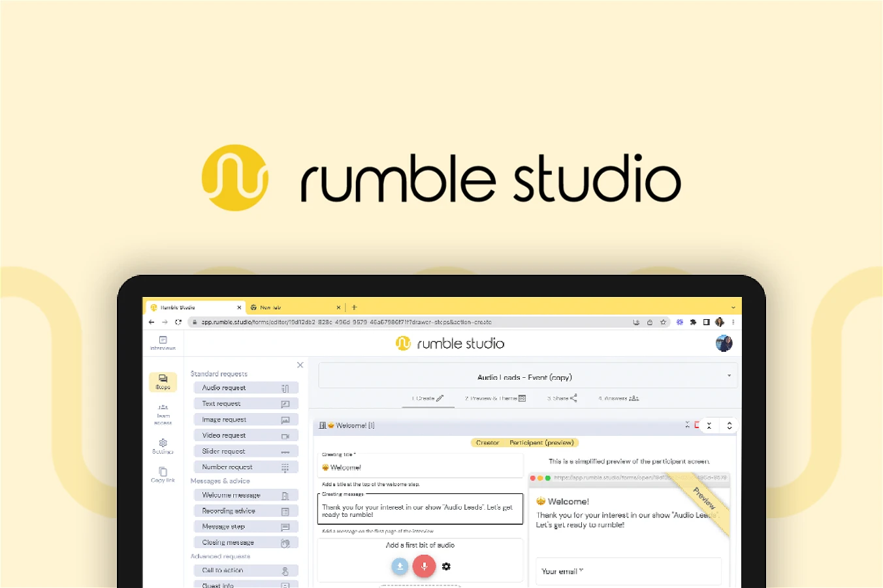This screenshot has height=588, width=883.
Task: Open the Steps sidebar panel
Action: (x=163, y=382)
